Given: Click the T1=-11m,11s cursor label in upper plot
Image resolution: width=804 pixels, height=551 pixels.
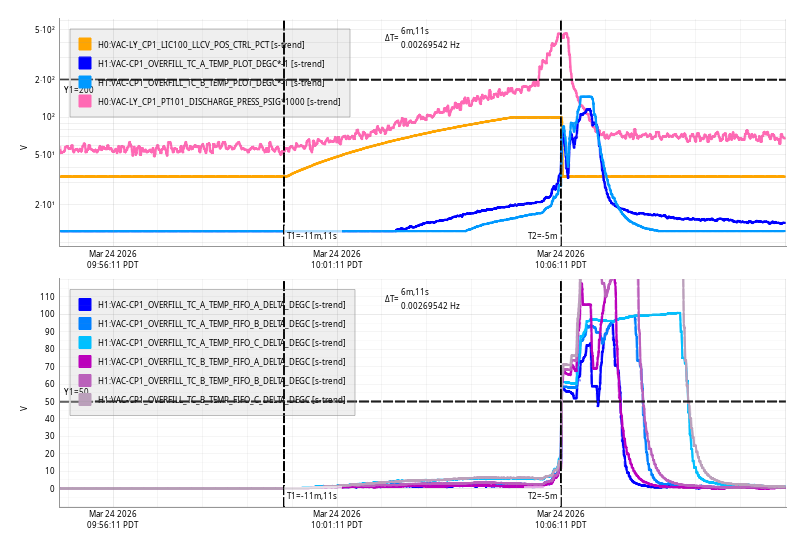Looking at the screenshot, I should coord(311,236).
